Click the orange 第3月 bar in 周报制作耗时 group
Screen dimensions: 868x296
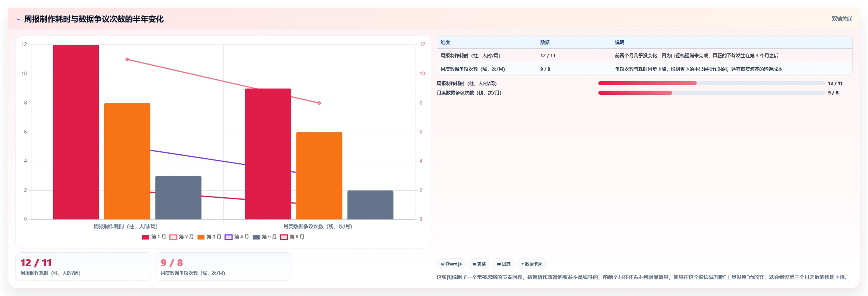[x=127, y=161]
